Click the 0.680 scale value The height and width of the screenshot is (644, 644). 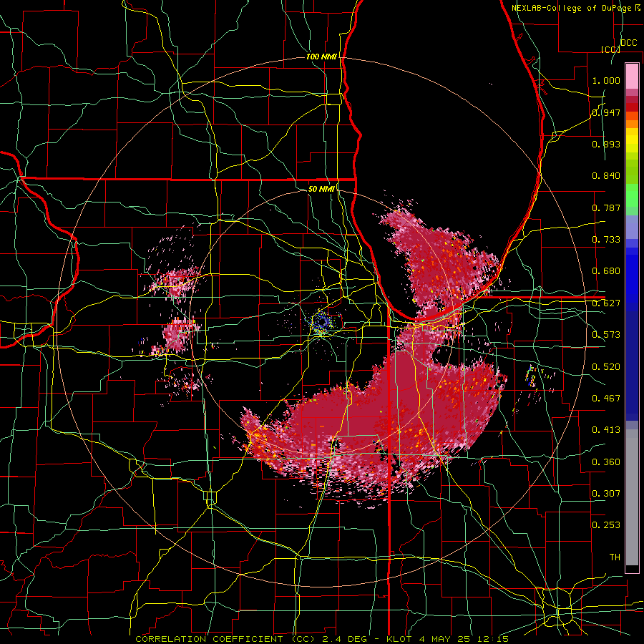[x=606, y=271]
